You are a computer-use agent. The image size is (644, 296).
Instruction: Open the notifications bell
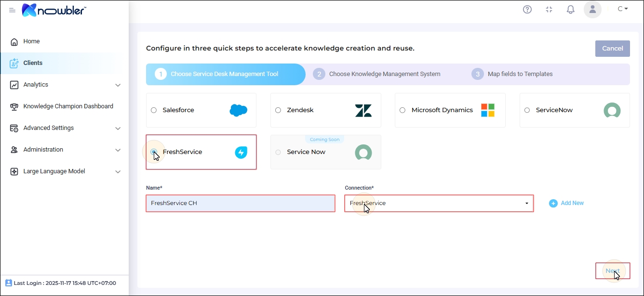571,9
